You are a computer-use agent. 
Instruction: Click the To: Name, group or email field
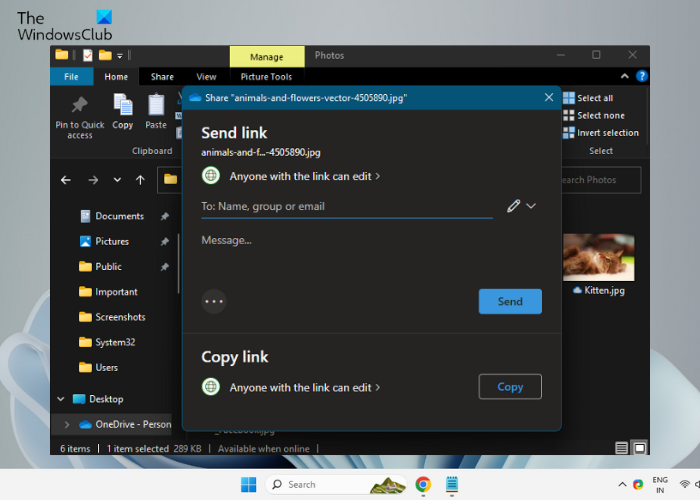(x=347, y=206)
